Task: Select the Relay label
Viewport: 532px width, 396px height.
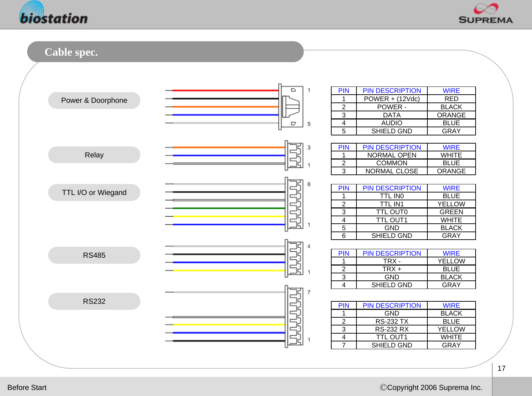Action: coord(94,155)
